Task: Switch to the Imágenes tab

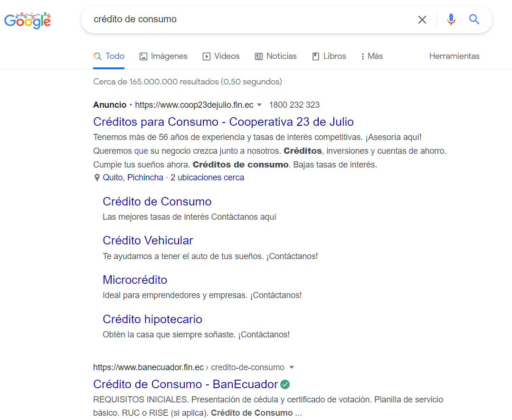Action: 163,56
